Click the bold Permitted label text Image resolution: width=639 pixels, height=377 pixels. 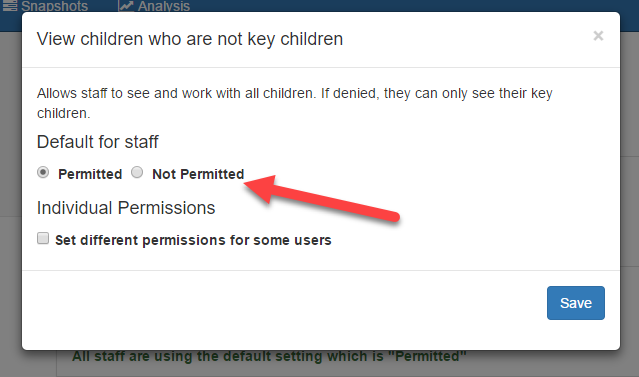click(x=90, y=174)
